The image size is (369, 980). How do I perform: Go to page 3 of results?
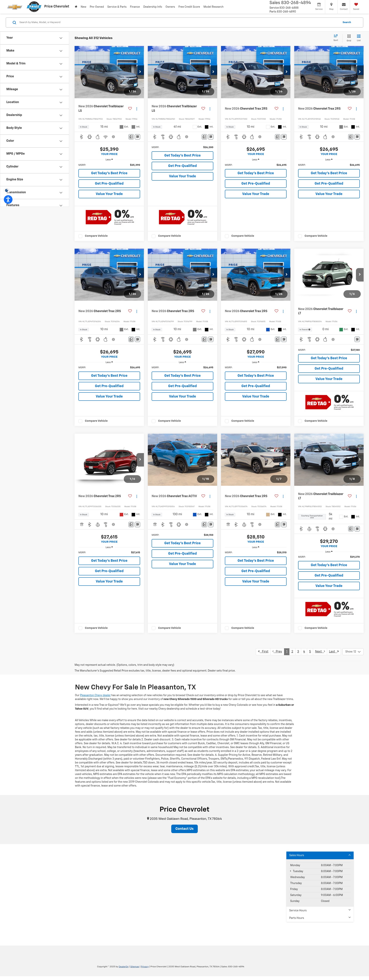tap(298, 651)
